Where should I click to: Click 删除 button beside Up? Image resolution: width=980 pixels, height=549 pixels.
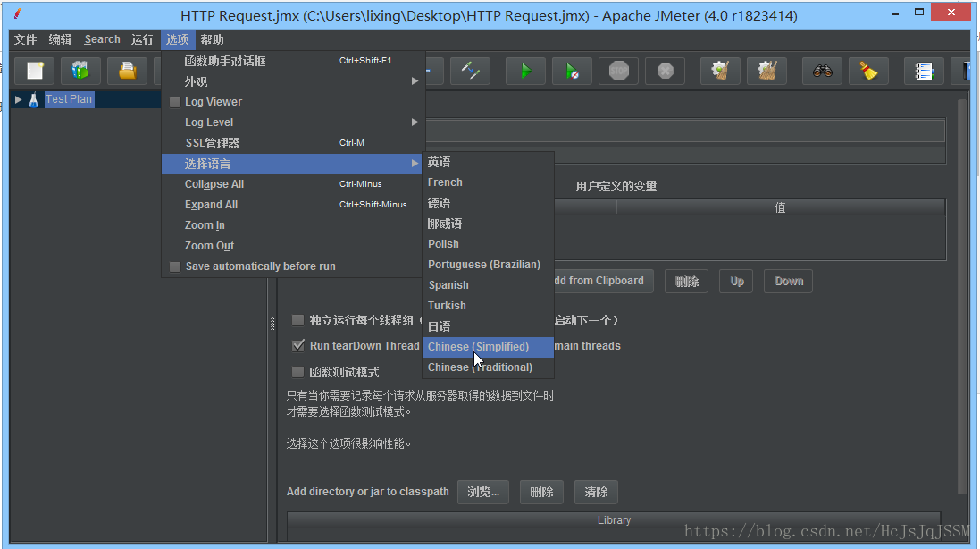click(x=686, y=282)
